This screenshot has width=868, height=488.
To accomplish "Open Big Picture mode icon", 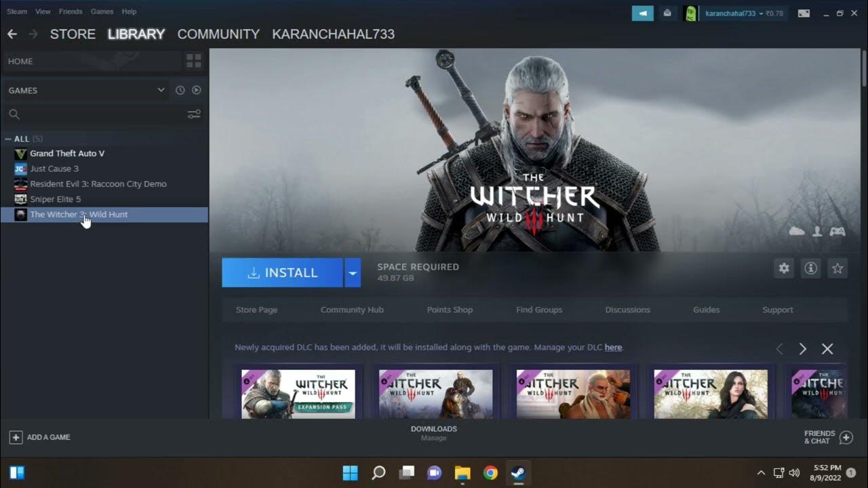I will (x=804, y=13).
